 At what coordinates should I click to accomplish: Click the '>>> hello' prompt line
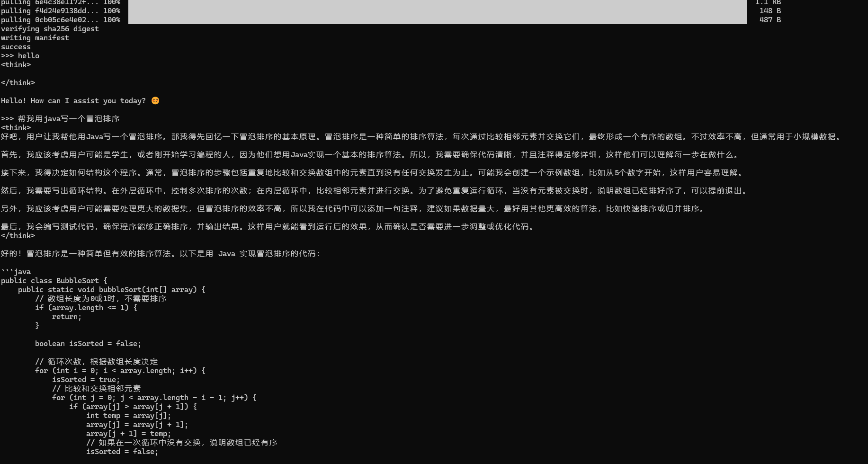pos(20,56)
